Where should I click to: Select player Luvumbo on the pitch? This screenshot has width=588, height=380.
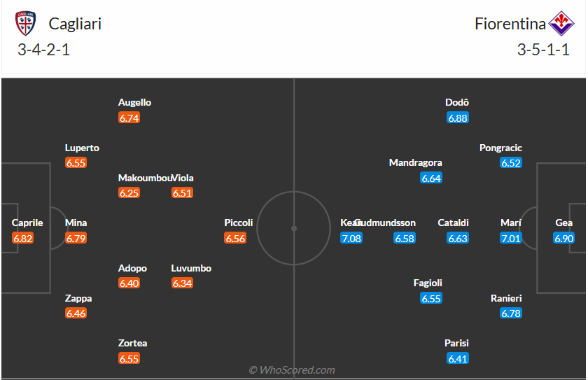(x=191, y=268)
